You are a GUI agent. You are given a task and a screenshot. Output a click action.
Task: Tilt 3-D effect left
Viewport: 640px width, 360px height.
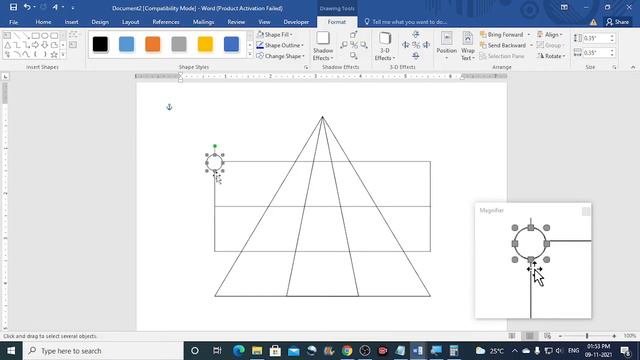pyautogui.click(x=406, y=45)
